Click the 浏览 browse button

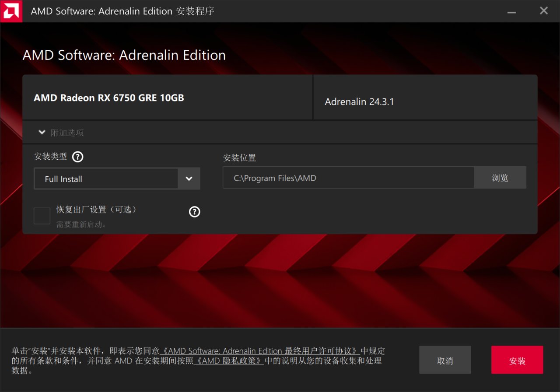click(x=500, y=178)
